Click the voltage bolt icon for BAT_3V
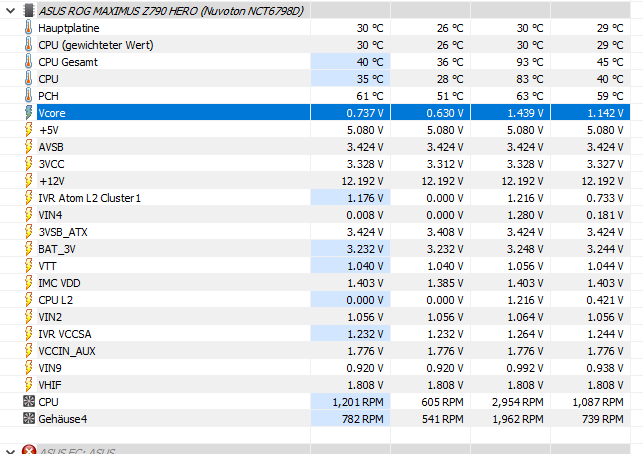 [29, 249]
